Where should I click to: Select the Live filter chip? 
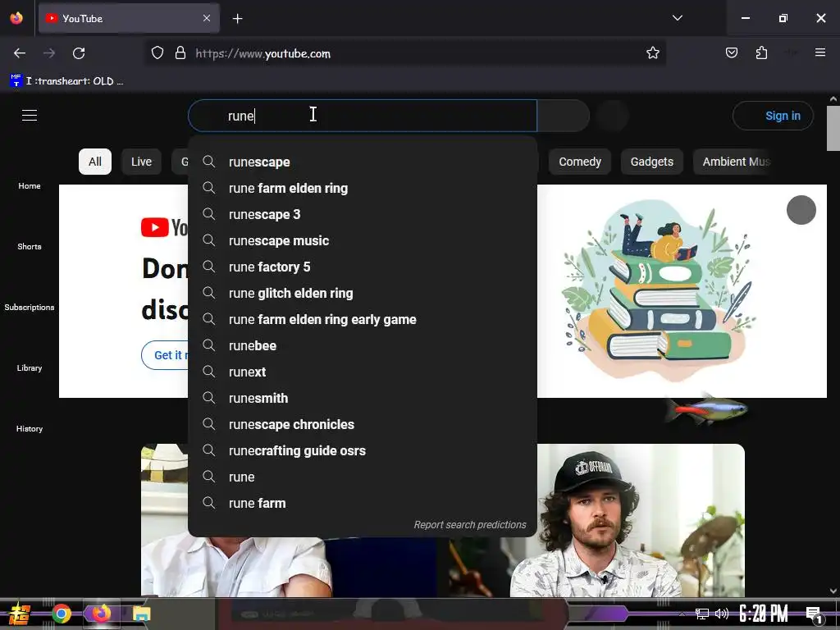[x=141, y=162]
